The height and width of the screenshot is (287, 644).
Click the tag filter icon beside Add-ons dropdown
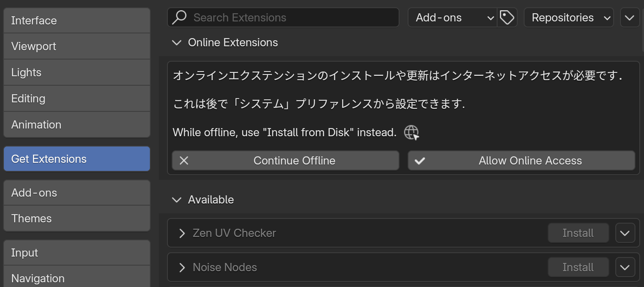[x=507, y=17]
